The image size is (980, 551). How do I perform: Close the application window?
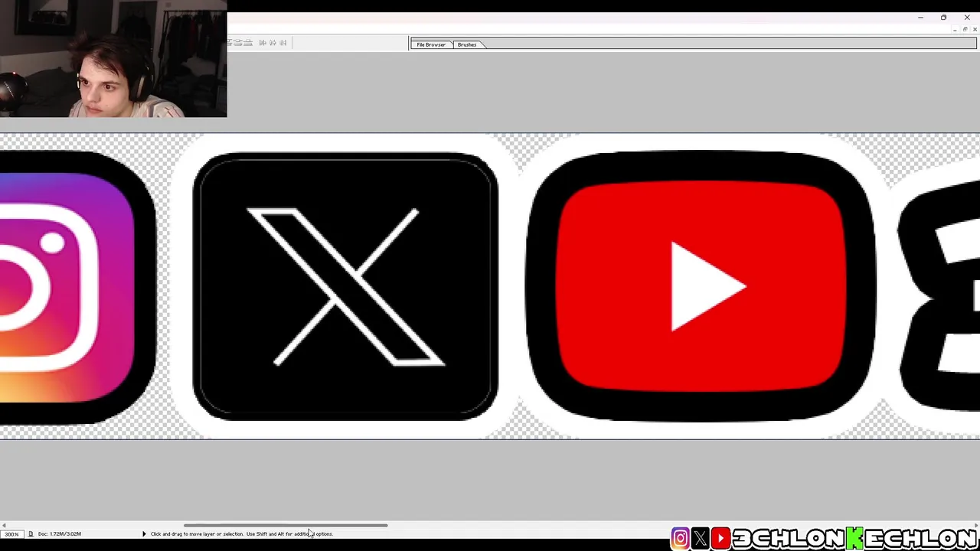(x=967, y=18)
